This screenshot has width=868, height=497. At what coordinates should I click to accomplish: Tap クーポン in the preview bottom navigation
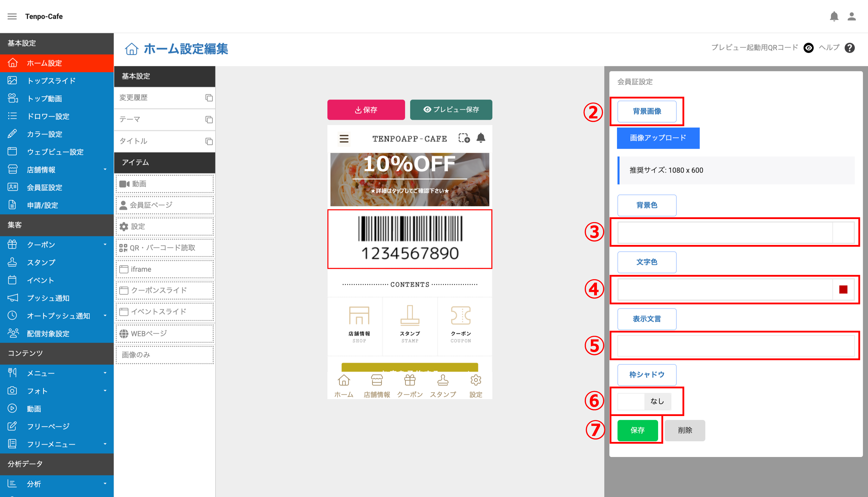pyautogui.click(x=410, y=386)
